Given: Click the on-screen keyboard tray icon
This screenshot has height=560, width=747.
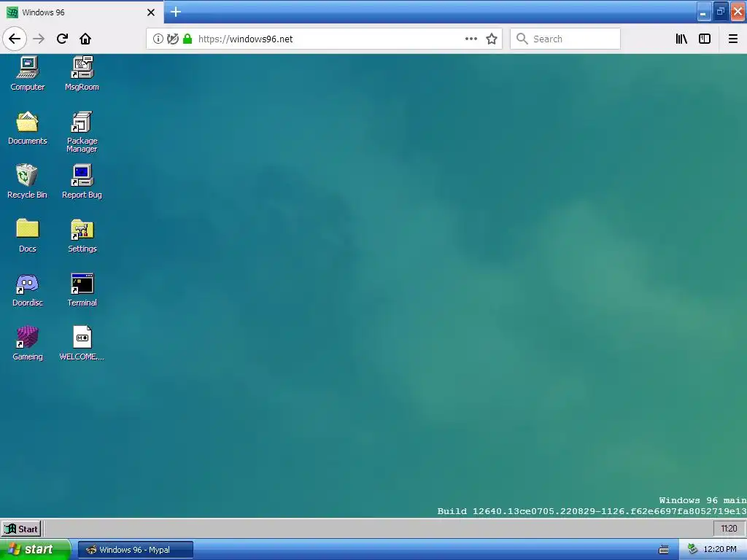Looking at the screenshot, I should [x=664, y=550].
